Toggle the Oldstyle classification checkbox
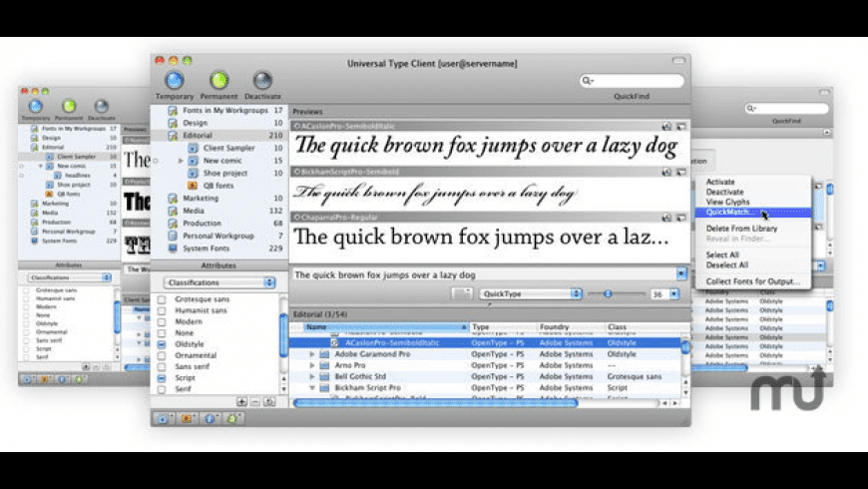 click(162, 345)
